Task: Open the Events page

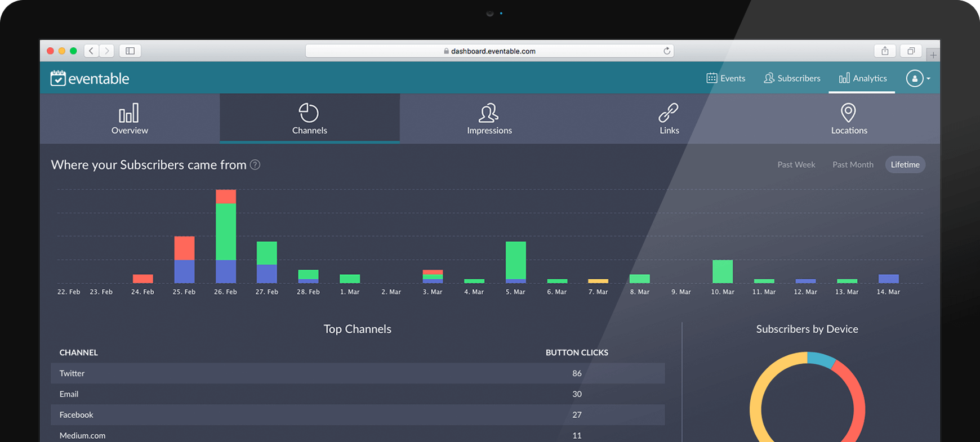Action: (x=725, y=78)
